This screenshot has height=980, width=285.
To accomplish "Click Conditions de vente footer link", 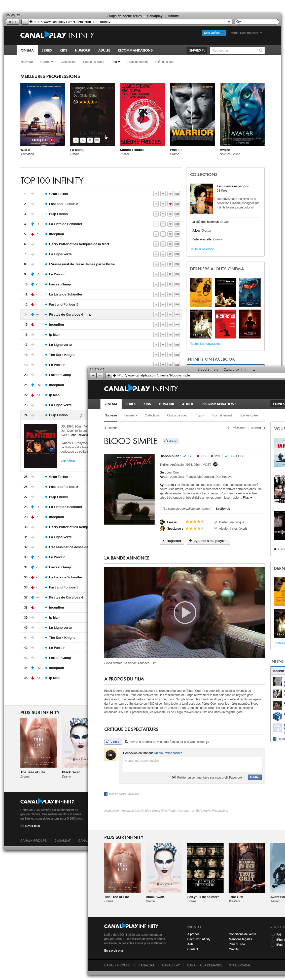I will 242,934.
